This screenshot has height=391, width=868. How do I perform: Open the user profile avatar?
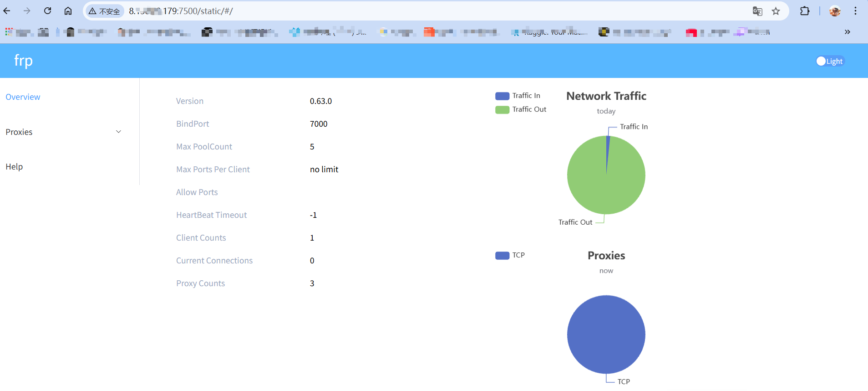tap(834, 11)
